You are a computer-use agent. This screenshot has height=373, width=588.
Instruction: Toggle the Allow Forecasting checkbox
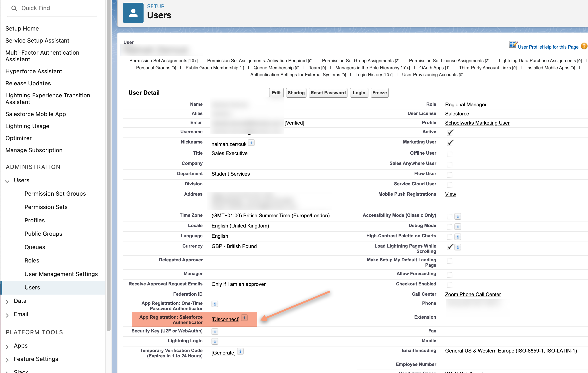coord(449,275)
